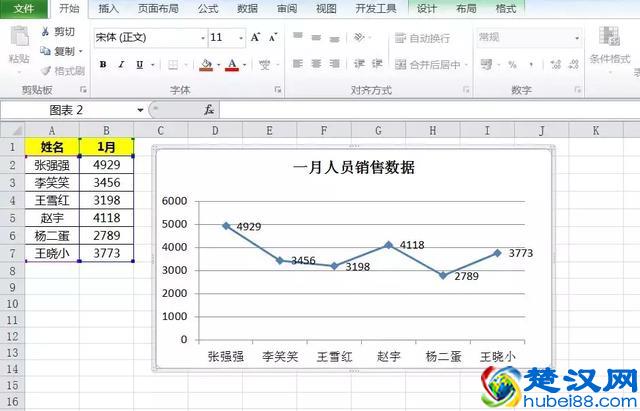Align text to middle icon
Viewport: 640px width, 411px height.
pos(316,38)
